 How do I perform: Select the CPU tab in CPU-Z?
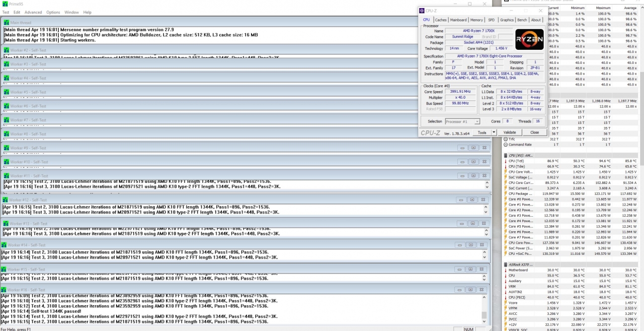(x=426, y=20)
